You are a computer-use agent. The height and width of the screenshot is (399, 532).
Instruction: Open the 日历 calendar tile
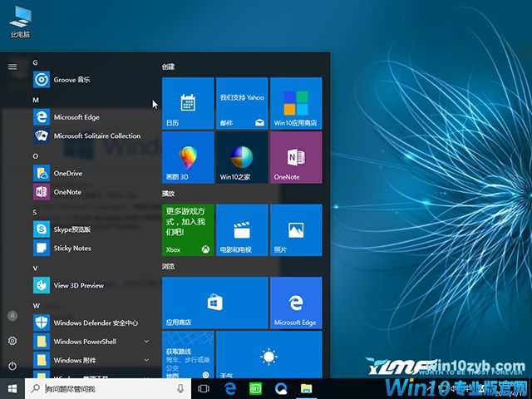pyautogui.click(x=188, y=103)
